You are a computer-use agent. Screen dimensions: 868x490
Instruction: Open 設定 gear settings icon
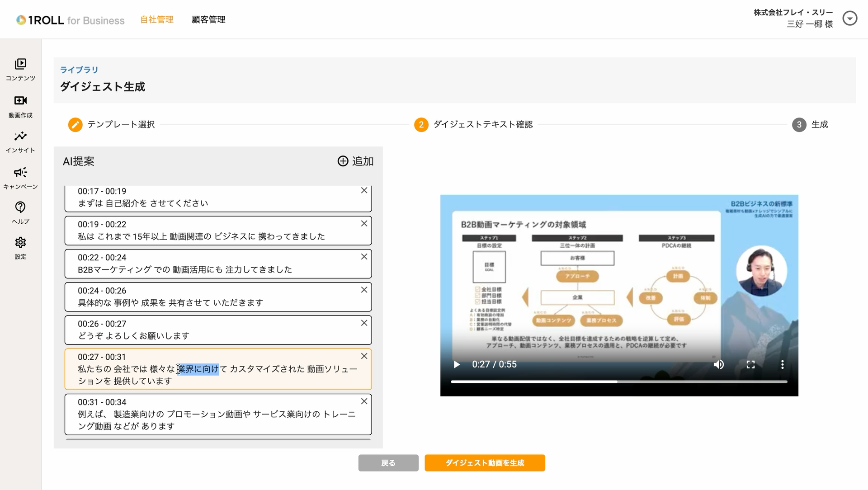(20, 243)
